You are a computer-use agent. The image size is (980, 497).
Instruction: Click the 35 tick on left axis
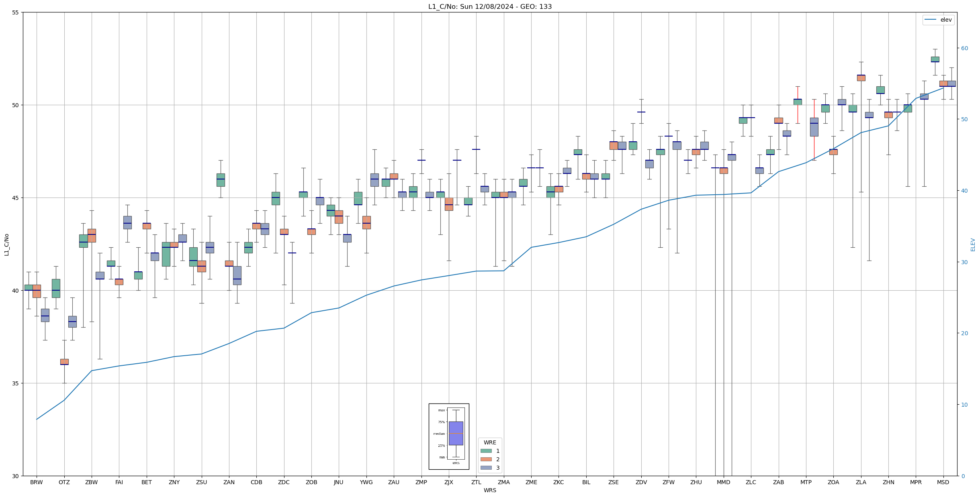[16, 383]
